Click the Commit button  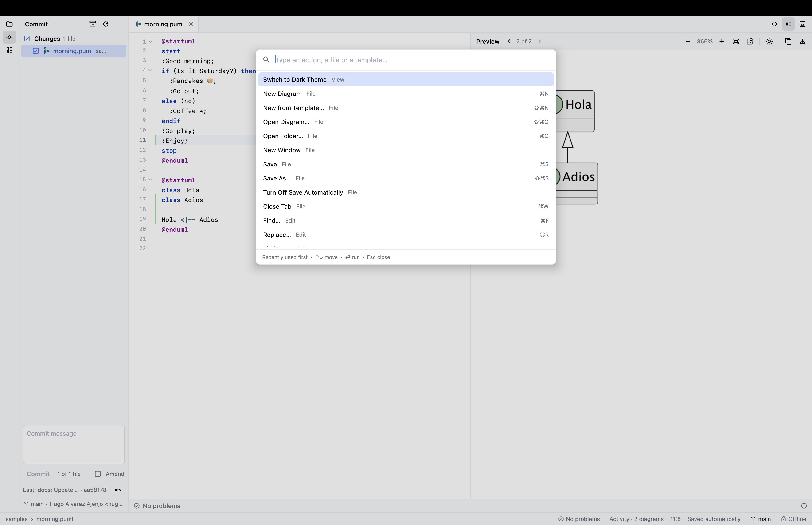38,474
